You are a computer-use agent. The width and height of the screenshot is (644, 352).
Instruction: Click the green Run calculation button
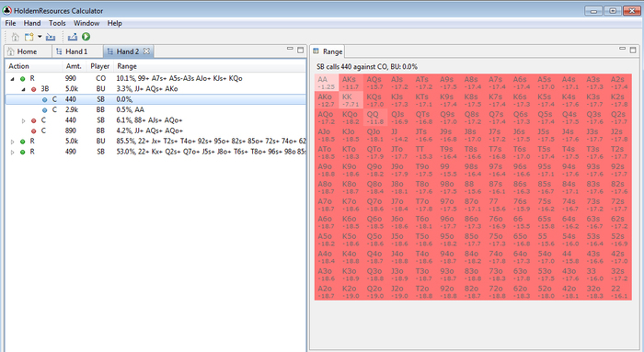(x=86, y=37)
